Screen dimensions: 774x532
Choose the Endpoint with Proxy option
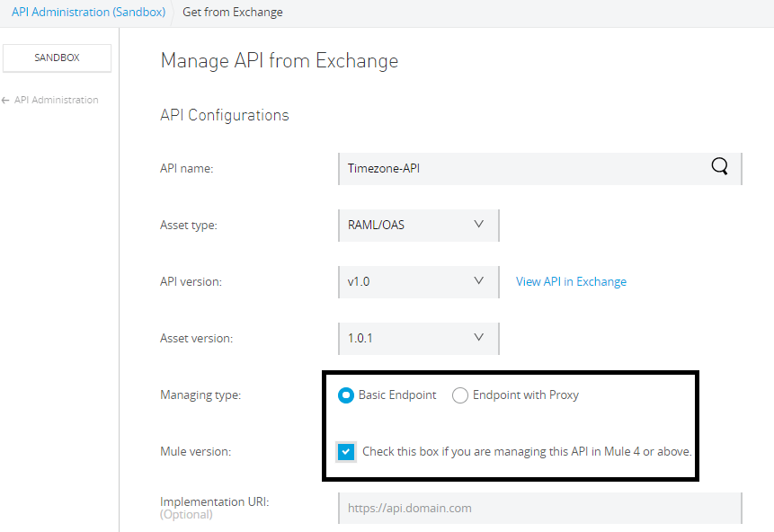pyautogui.click(x=460, y=395)
